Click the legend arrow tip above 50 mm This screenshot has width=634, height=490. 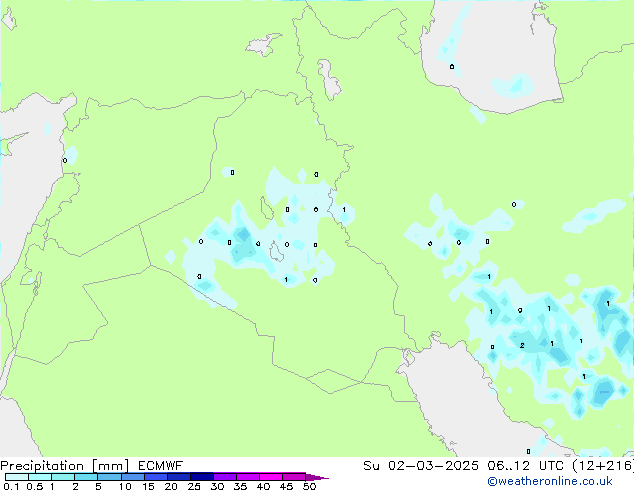[317, 478]
